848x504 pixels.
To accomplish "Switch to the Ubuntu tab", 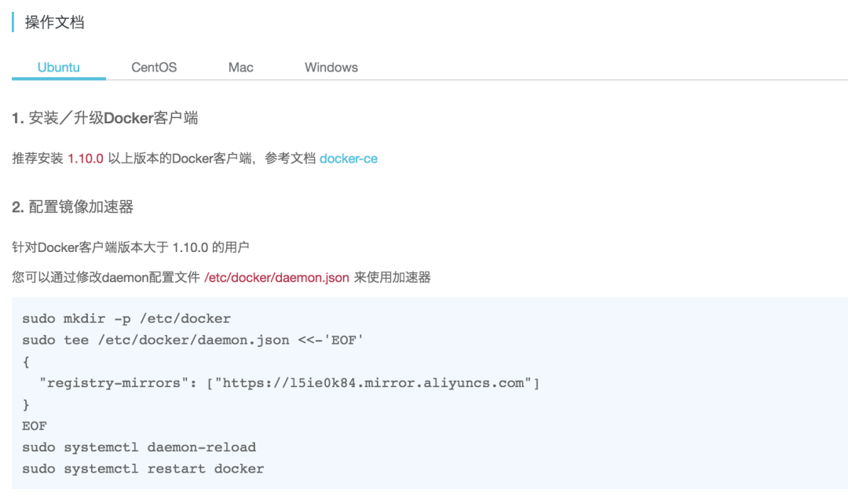I will tap(58, 68).
